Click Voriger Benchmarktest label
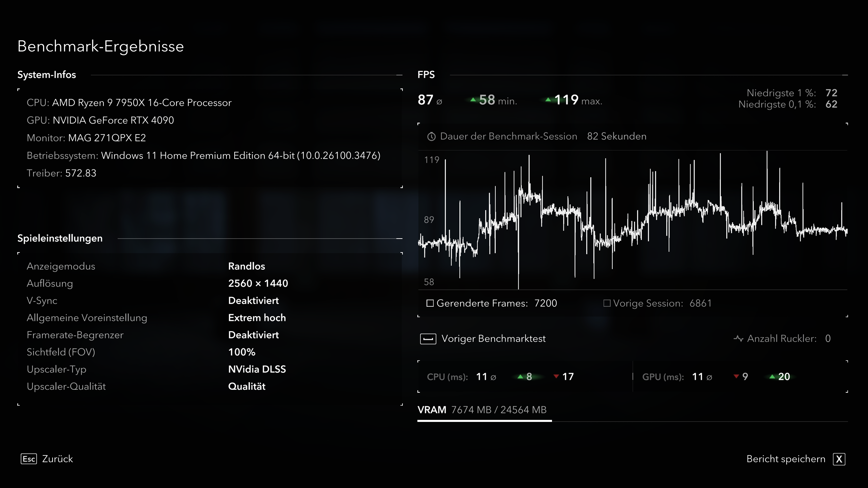Viewport: 868px width, 488px height. pos(493,339)
